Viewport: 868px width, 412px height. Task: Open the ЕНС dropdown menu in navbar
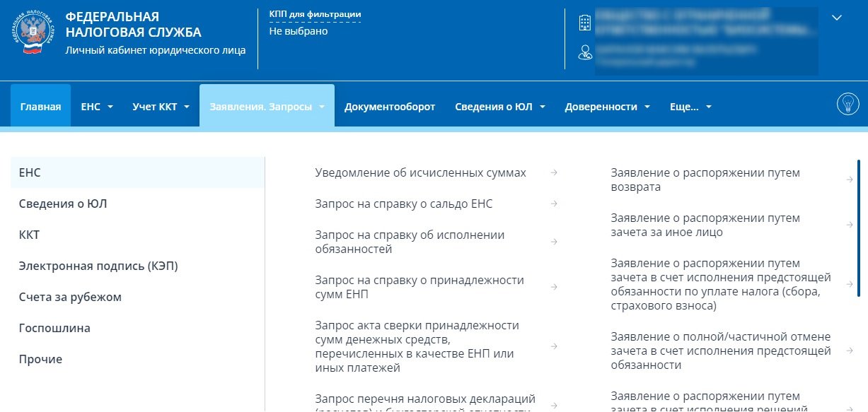(96, 107)
